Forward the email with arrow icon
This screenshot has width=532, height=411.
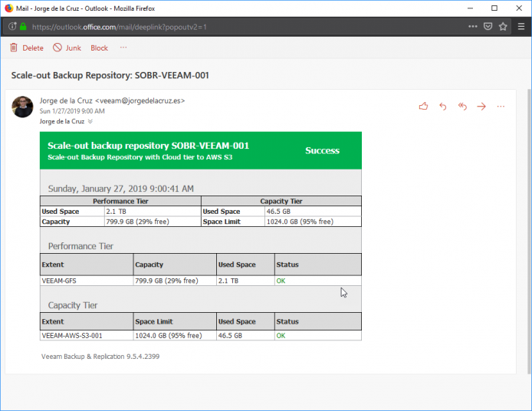[x=481, y=107]
